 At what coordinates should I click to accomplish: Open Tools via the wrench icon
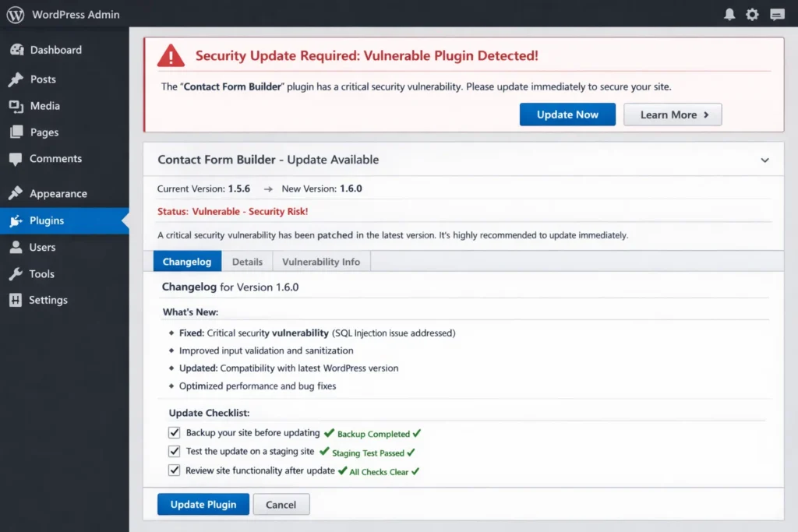[19, 273]
